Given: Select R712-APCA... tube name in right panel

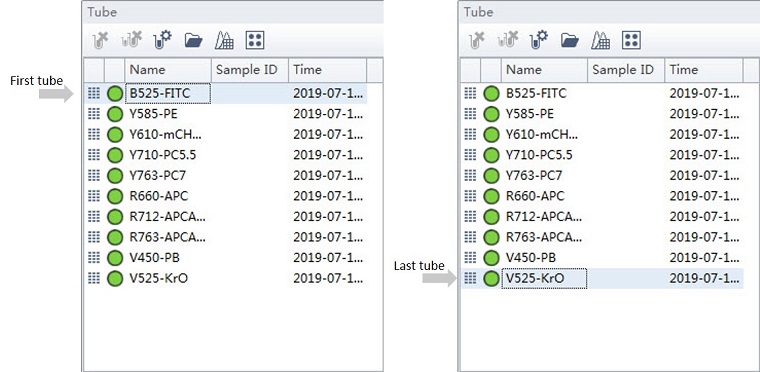Looking at the screenshot, I should pyautogui.click(x=544, y=217).
